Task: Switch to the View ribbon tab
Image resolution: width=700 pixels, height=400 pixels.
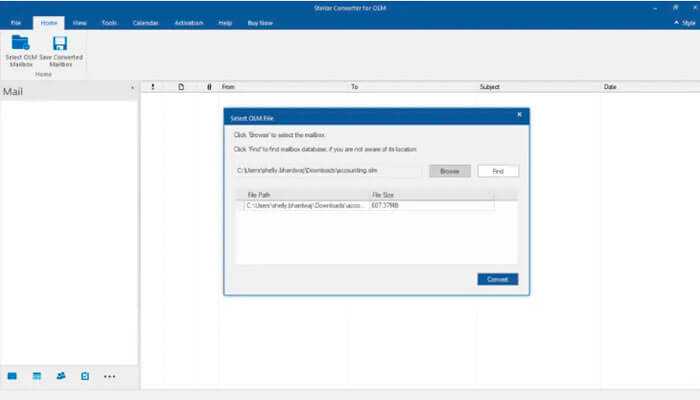Action: click(x=79, y=23)
